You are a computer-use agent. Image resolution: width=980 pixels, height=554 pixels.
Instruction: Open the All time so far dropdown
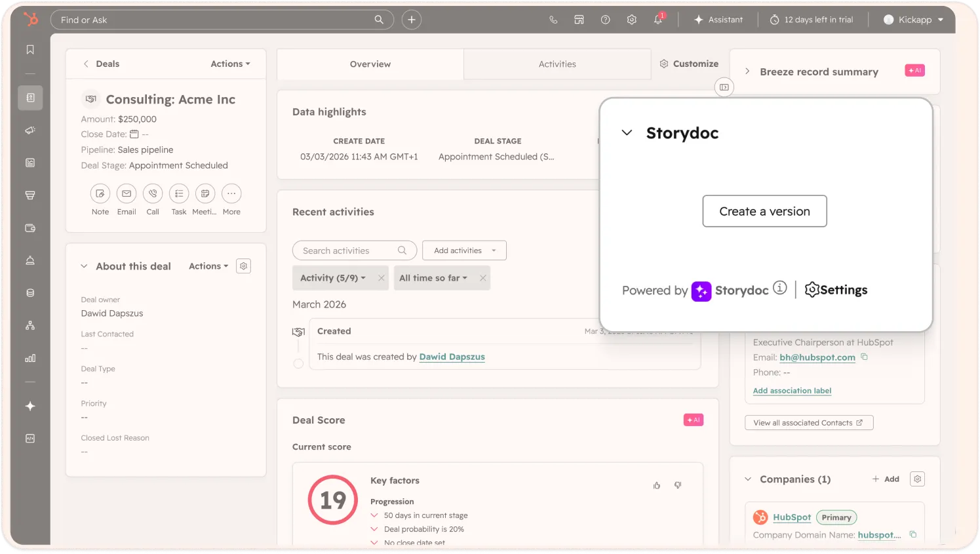(x=433, y=278)
